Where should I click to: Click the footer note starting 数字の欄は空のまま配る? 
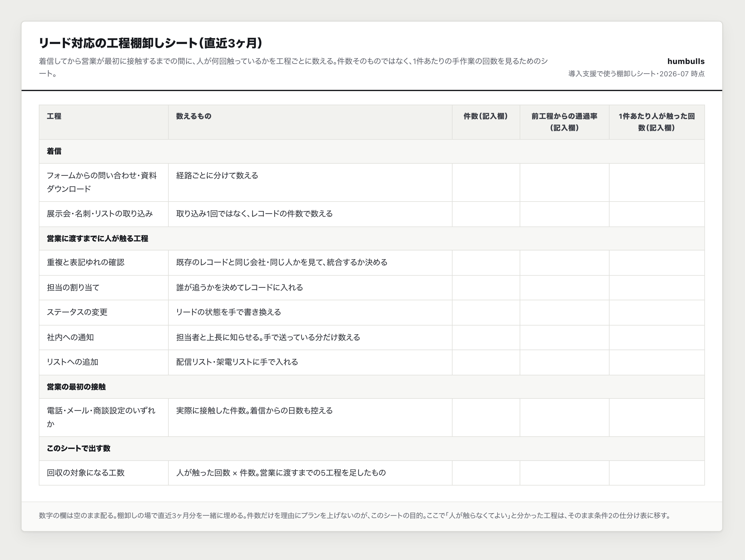[355, 516]
